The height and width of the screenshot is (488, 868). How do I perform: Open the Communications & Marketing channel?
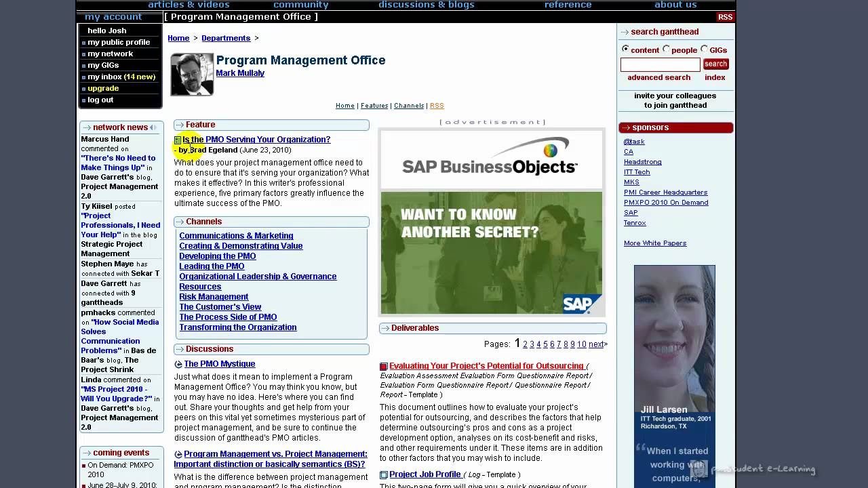tap(236, 236)
